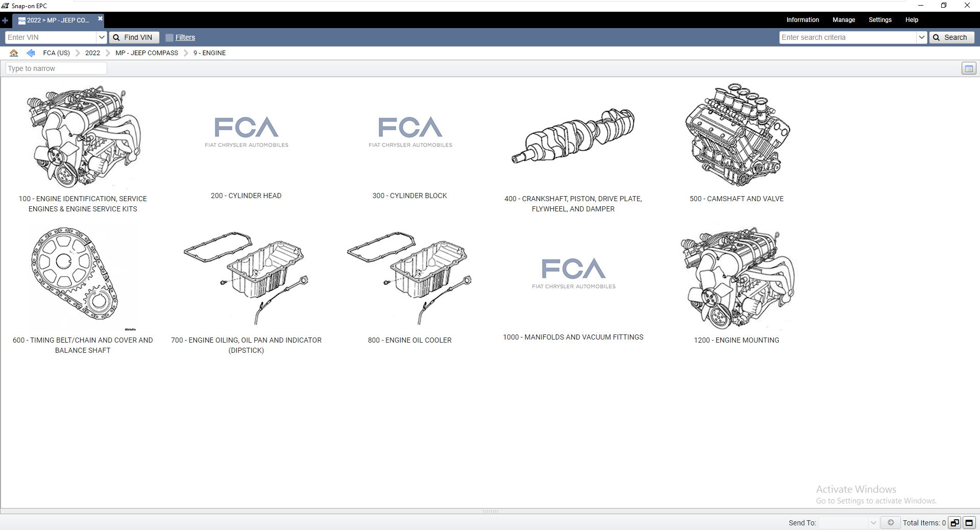980x530 pixels.
Task: Click 2022 in the breadcrumb
Action: 92,53
